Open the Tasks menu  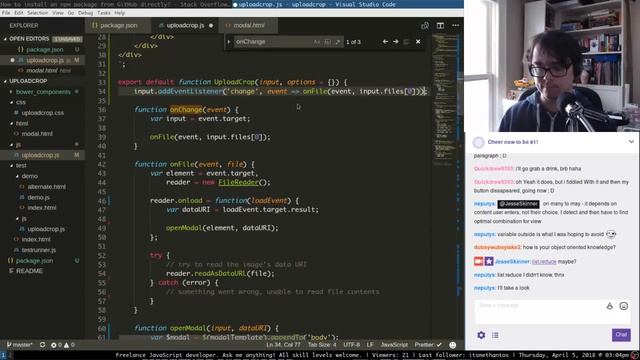point(104,13)
